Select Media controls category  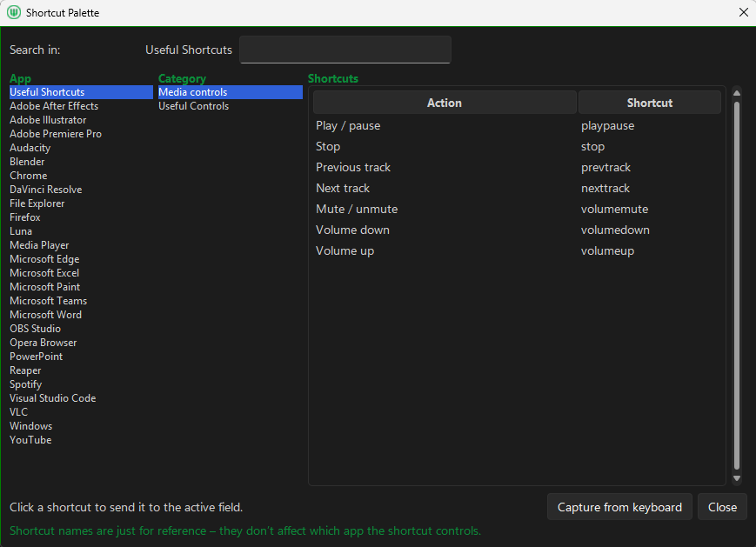coord(231,92)
